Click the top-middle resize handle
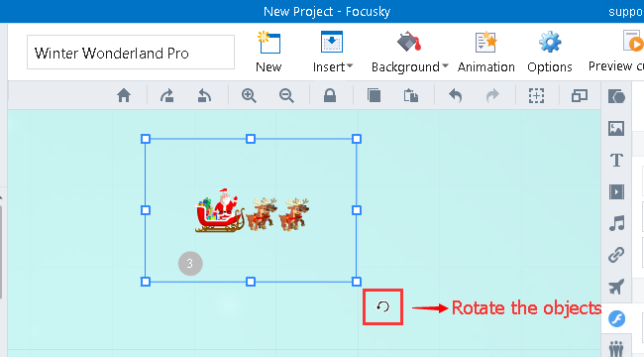The width and height of the screenshot is (644, 357). (x=251, y=139)
